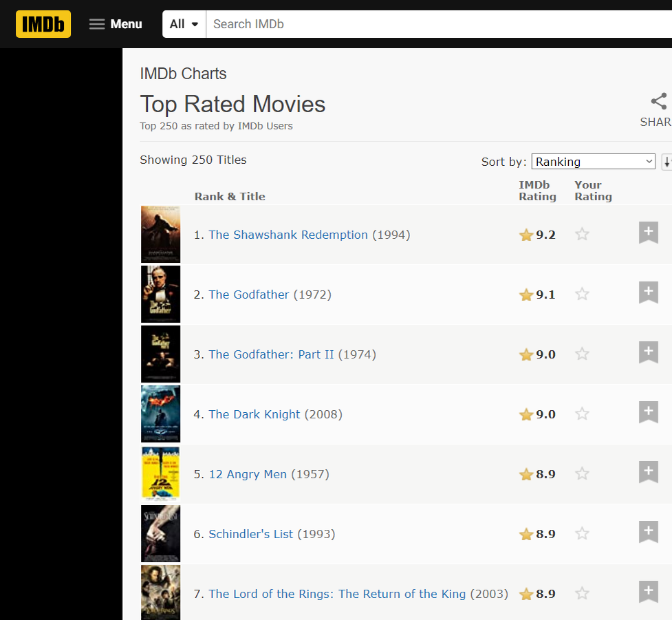The image size is (672, 620).
Task: Click the share icon
Action: [x=658, y=102]
